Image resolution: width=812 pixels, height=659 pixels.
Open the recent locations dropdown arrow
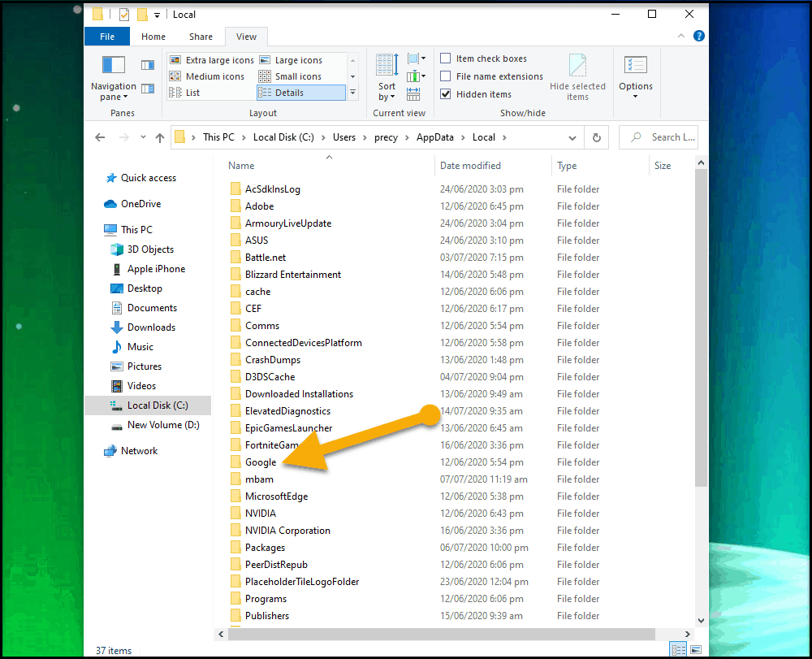coord(143,137)
